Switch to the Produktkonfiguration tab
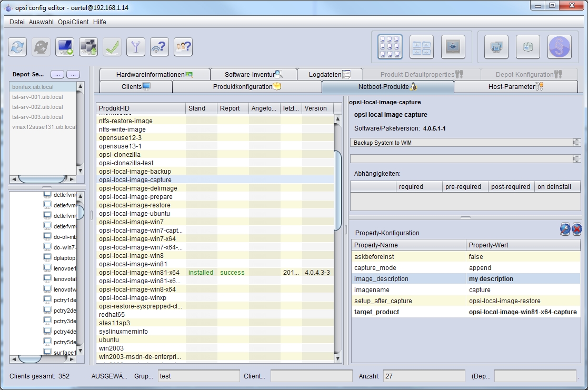Screen dimensions: 588x390 tap(247, 87)
